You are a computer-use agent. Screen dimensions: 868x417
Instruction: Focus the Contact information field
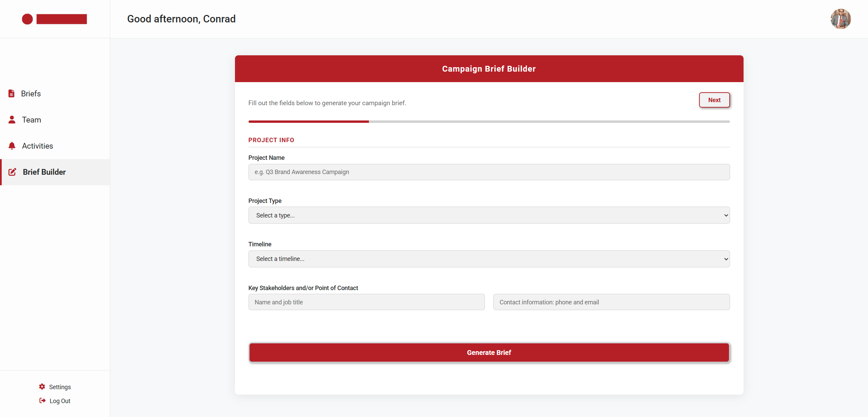click(611, 302)
